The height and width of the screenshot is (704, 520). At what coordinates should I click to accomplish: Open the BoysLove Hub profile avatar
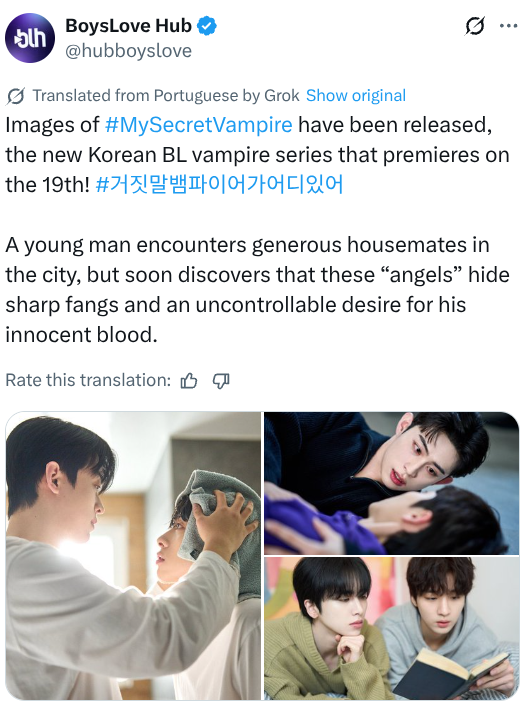click(x=30, y=38)
